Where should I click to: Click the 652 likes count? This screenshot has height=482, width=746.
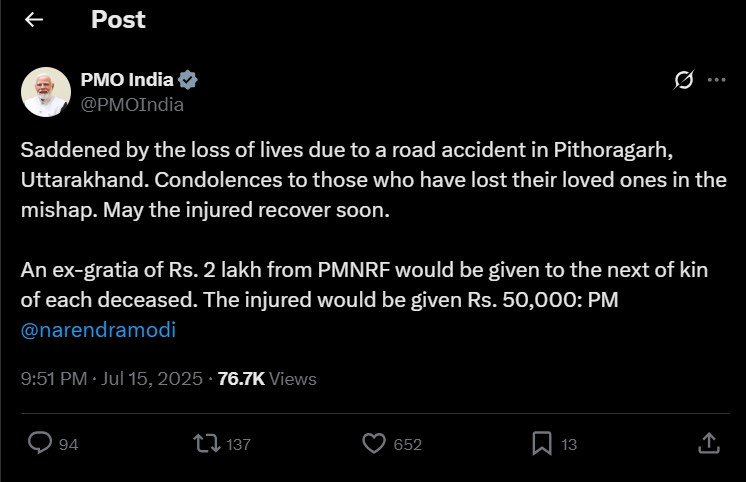[x=407, y=444]
